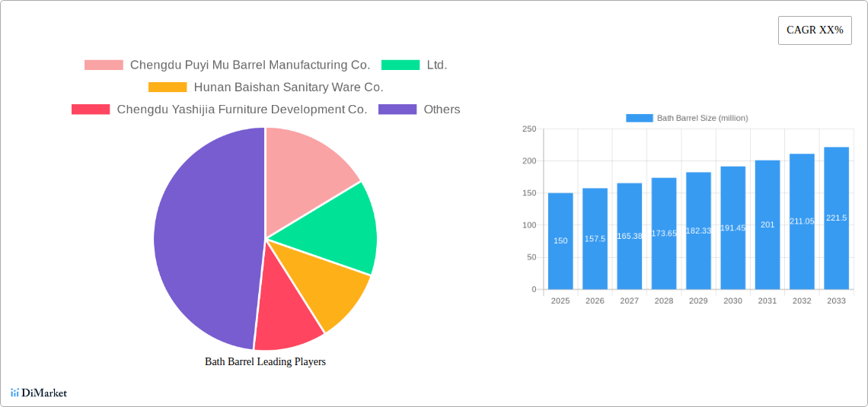Toggle Chengdu Yashijia Furniture legend entry

pyautogui.click(x=91, y=110)
